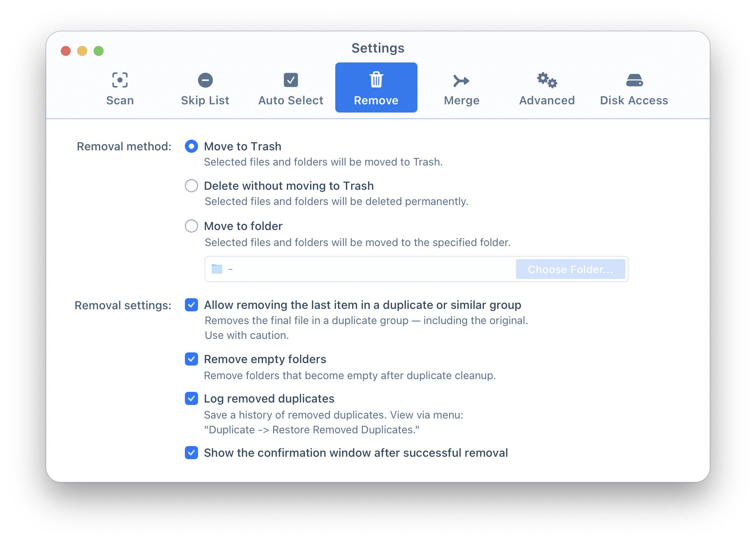Image resolution: width=756 pixels, height=543 pixels.
Task: Disable allow removing the last item
Action: (x=191, y=305)
